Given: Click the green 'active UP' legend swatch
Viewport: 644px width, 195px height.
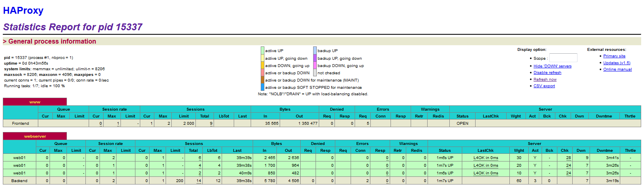Looking at the screenshot, I should [x=263, y=50].
